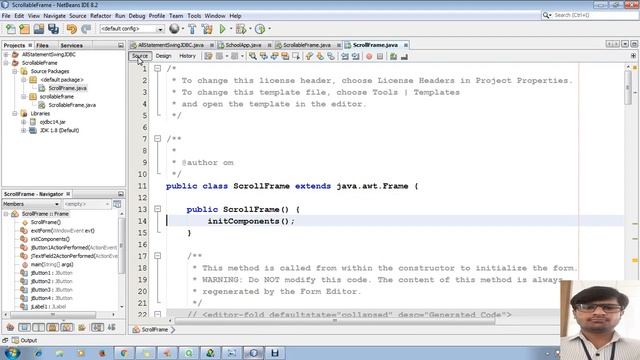Open the Navigate menu

pyautogui.click(x=54, y=16)
